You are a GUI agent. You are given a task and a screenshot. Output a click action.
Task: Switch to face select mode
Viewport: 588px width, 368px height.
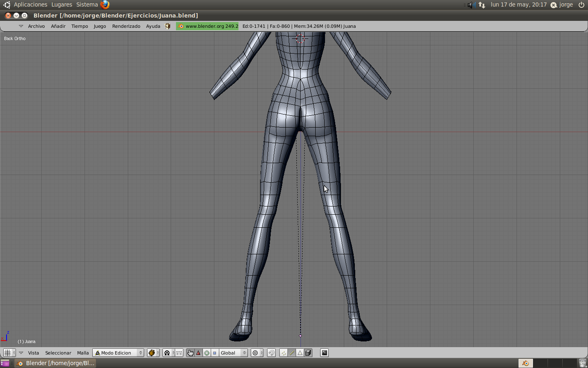[x=300, y=353]
